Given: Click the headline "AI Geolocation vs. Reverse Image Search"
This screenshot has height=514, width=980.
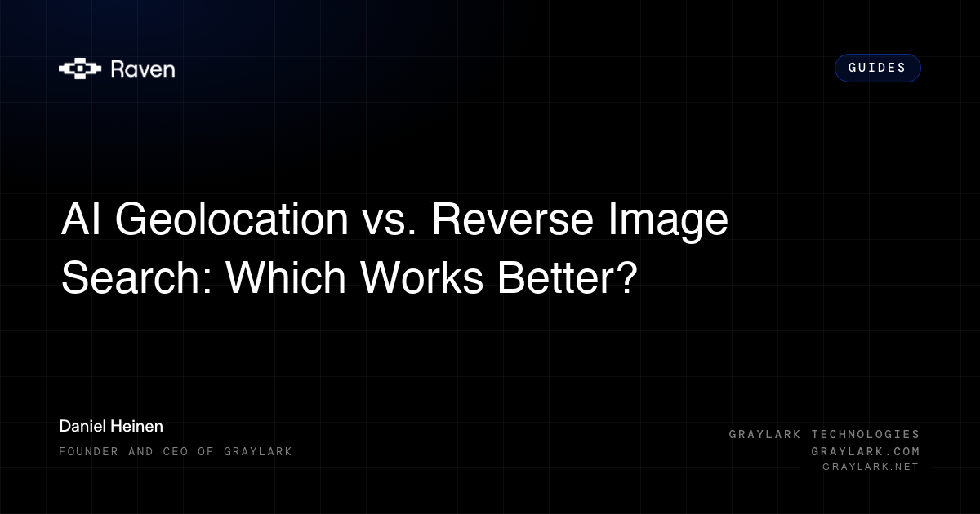Looking at the screenshot, I should pos(394,249).
